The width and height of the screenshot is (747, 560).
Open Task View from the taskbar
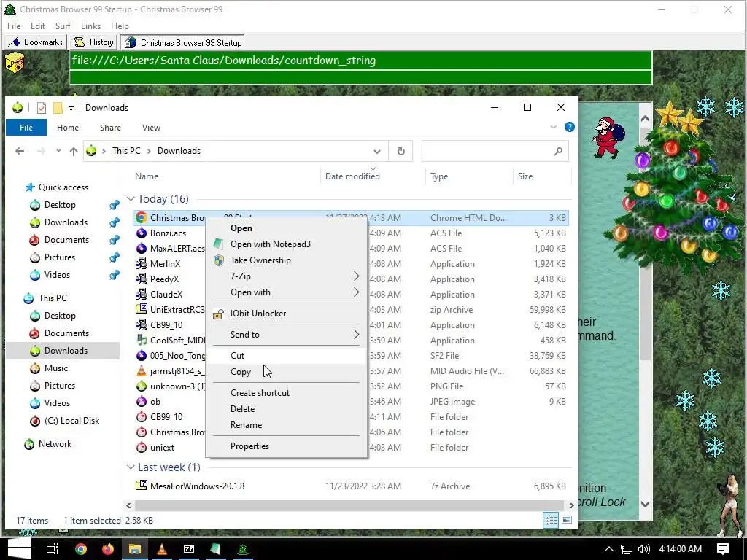[x=52, y=549]
